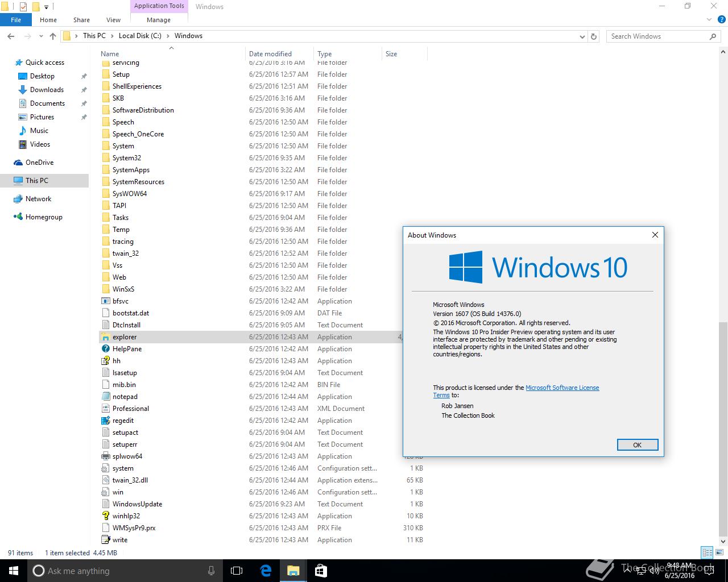Viewport: 728px width, 582px height.
Task: Open the Home ribbon tab
Action: coord(48,20)
